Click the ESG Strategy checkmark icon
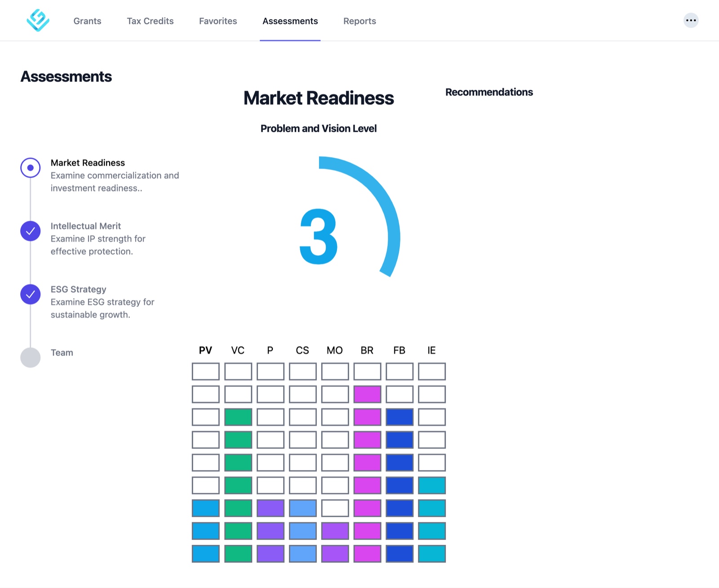This screenshot has width=719, height=588. 31,294
